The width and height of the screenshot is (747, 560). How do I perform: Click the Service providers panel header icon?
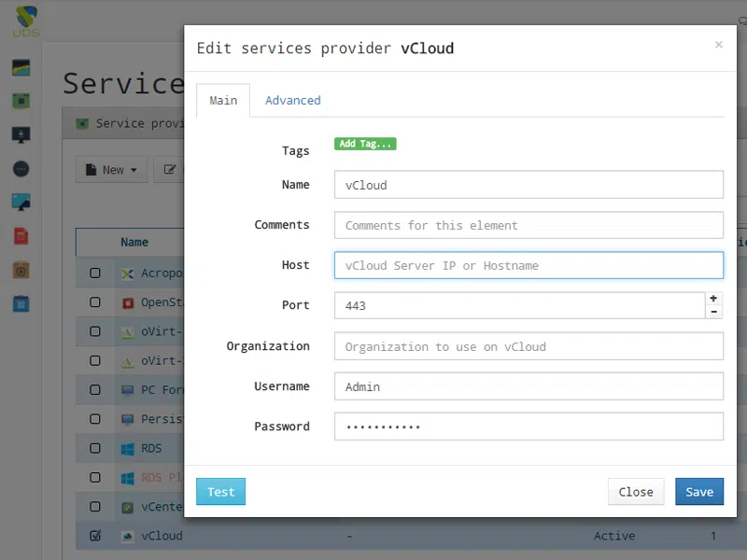click(83, 124)
